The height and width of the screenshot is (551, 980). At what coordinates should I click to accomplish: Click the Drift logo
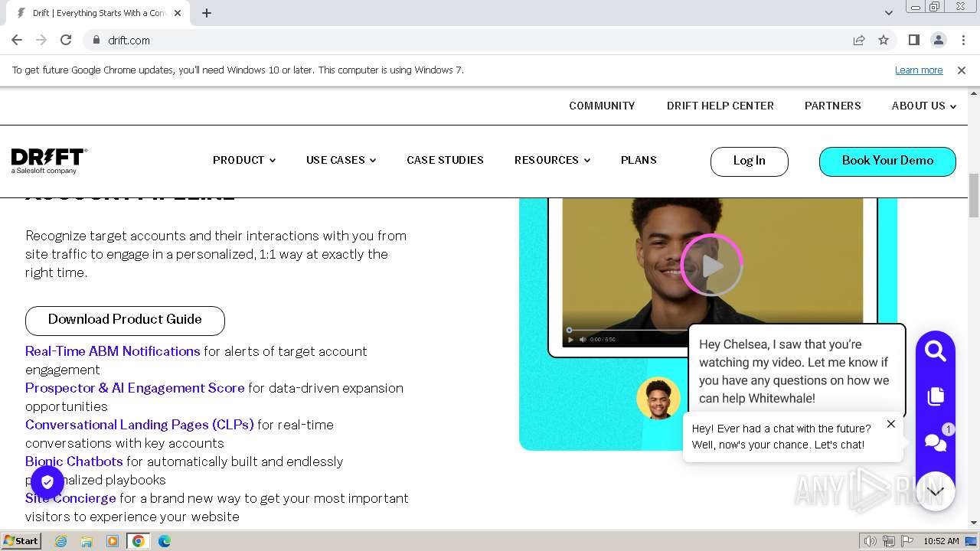(x=49, y=161)
